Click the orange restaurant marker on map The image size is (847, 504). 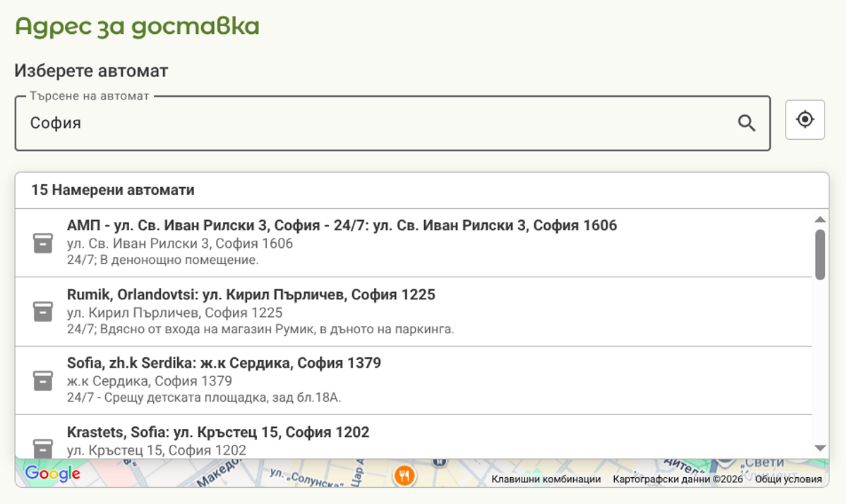click(x=404, y=475)
